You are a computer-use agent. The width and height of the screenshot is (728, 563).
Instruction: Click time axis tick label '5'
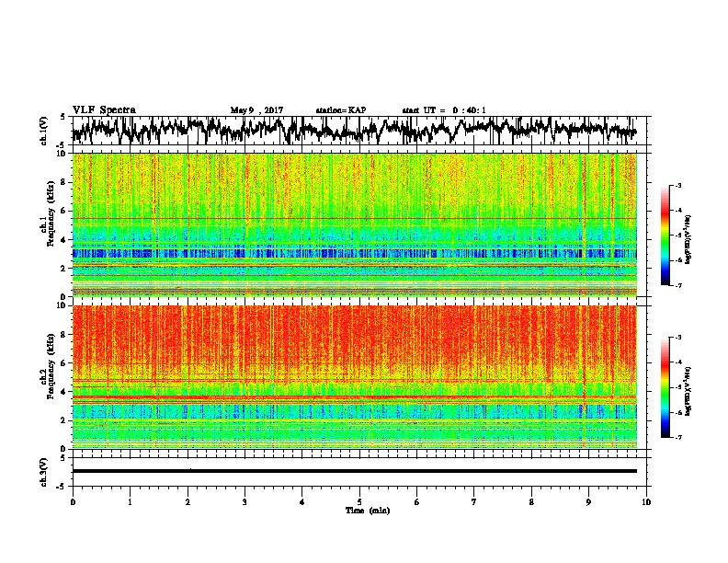coord(359,502)
